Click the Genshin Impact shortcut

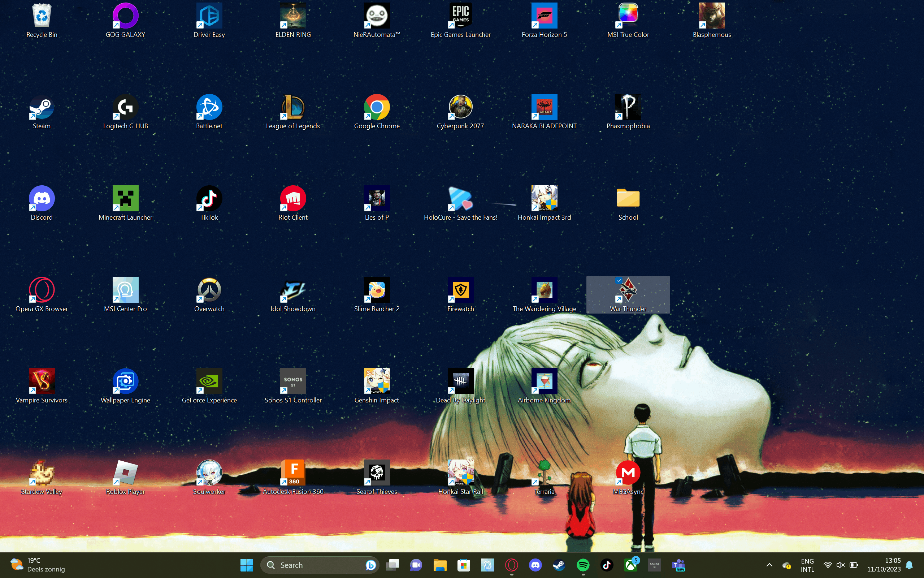pyautogui.click(x=377, y=386)
